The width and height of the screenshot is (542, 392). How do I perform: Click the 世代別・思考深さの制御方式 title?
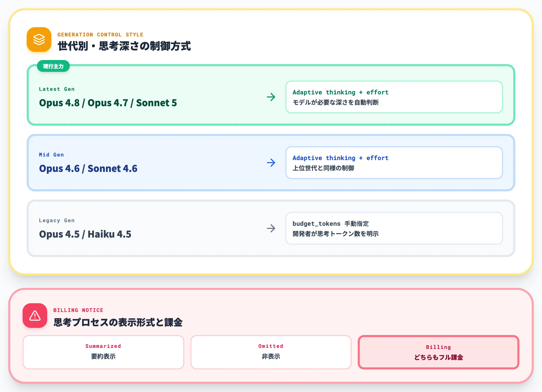(124, 46)
